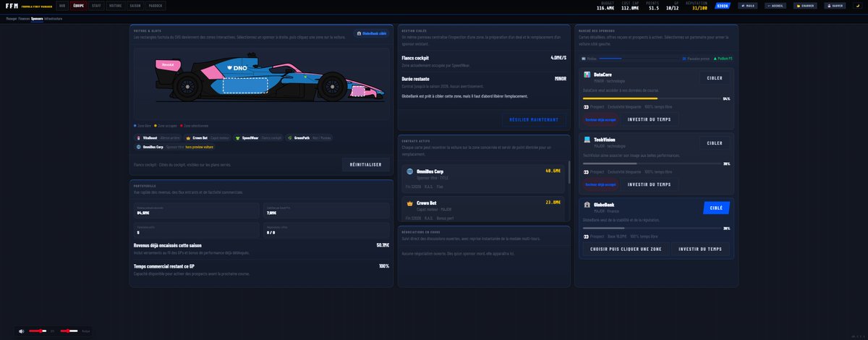Select the Sponsors sub-tab
Screen dimensions: 868x340
point(37,18)
